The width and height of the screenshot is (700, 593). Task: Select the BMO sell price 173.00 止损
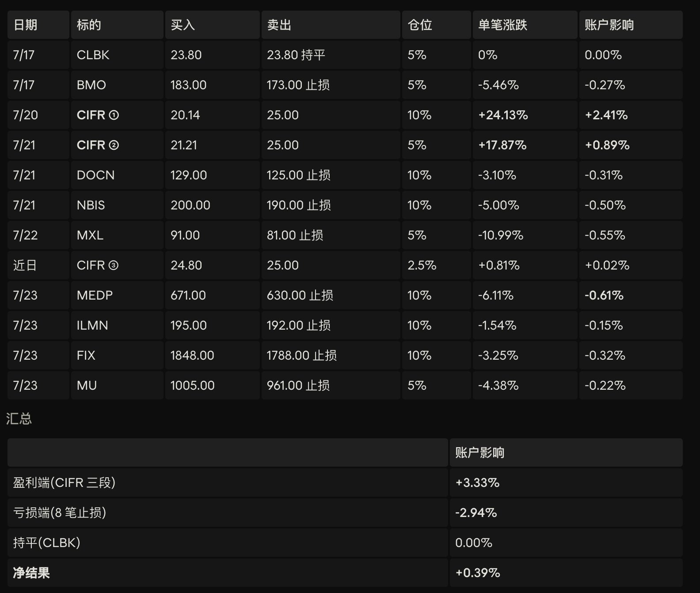click(331, 85)
